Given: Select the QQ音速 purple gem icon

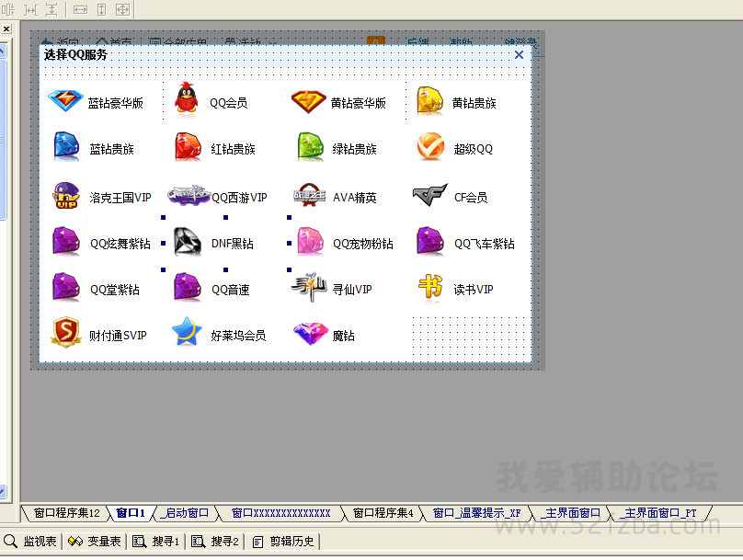Looking at the screenshot, I should pyautogui.click(x=188, y=287).
